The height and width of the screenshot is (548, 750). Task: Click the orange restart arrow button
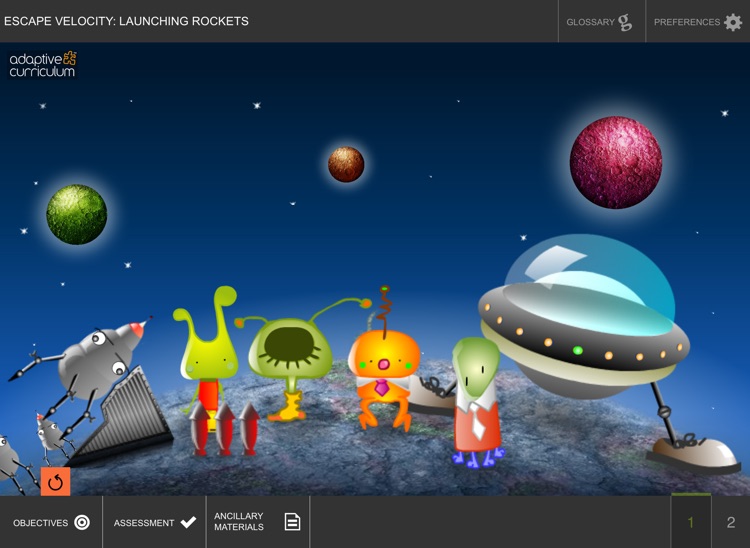(x=55, y=482)
